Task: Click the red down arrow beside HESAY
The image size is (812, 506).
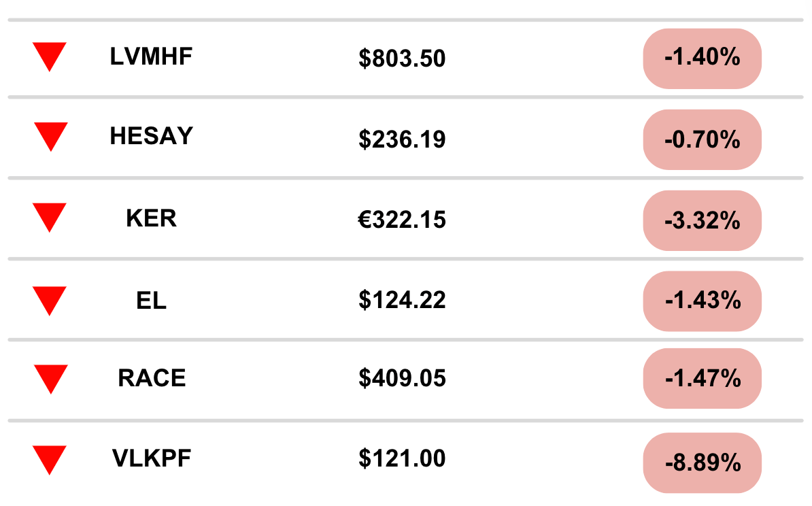Action: point(50,136)
